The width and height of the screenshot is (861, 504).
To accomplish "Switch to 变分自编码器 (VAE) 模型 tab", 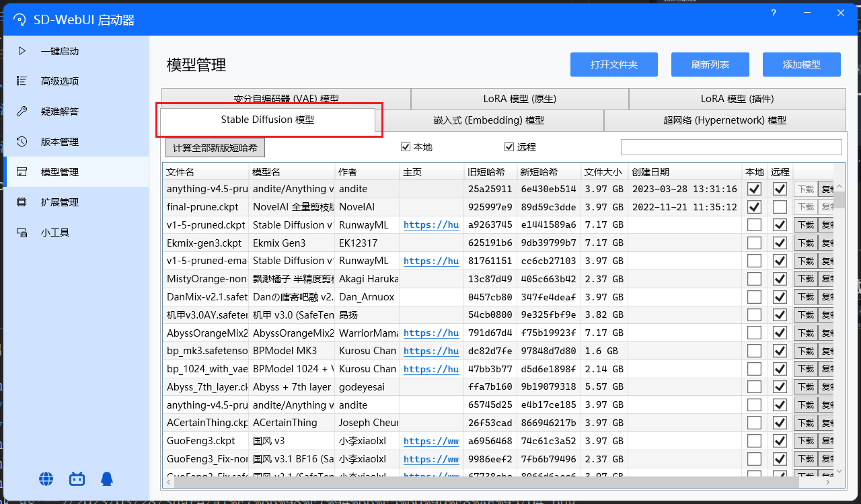I will (x=286, y=99).
